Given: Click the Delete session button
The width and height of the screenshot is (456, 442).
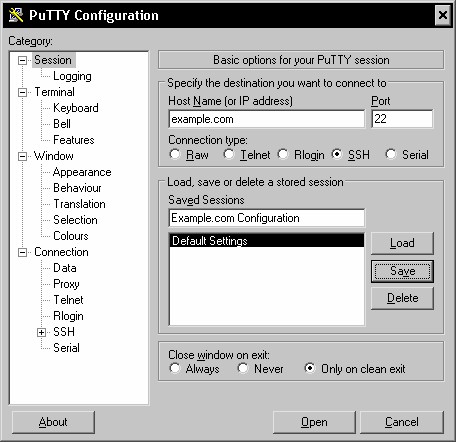Looking at the screenshot, I should pos(402,298).
